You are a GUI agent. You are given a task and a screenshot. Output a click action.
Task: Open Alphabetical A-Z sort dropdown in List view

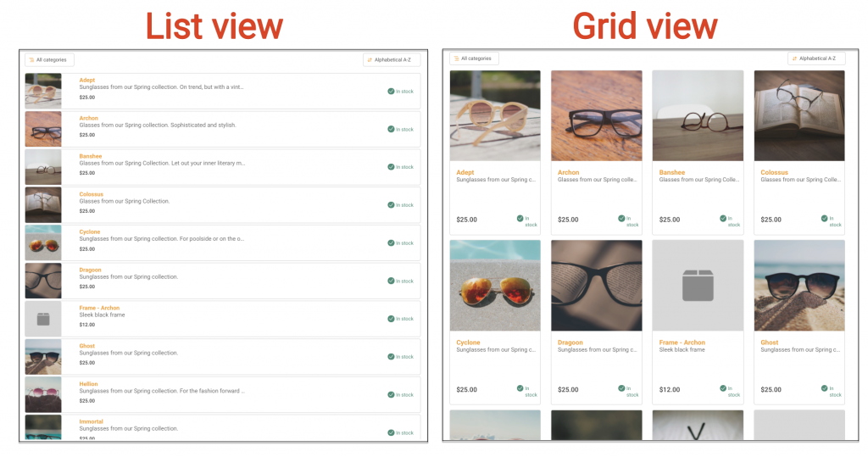click(392, 60)
